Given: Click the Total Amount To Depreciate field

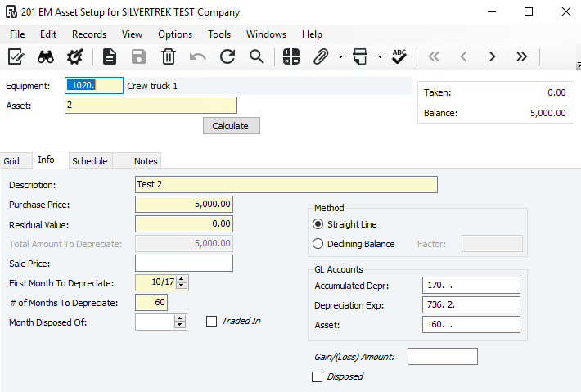Looking at the screenshot, I should point(184,243).
